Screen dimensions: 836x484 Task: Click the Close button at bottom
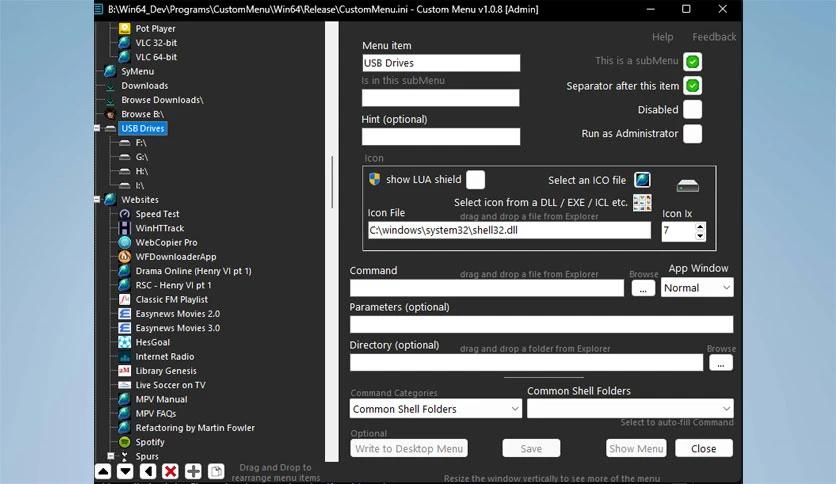[704, 448]
